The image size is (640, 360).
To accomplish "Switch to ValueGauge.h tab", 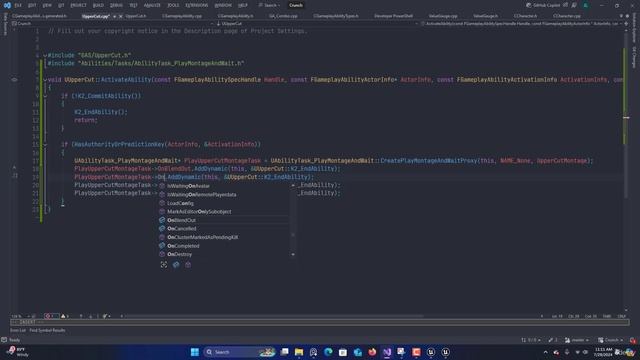I will click(485, 16).
